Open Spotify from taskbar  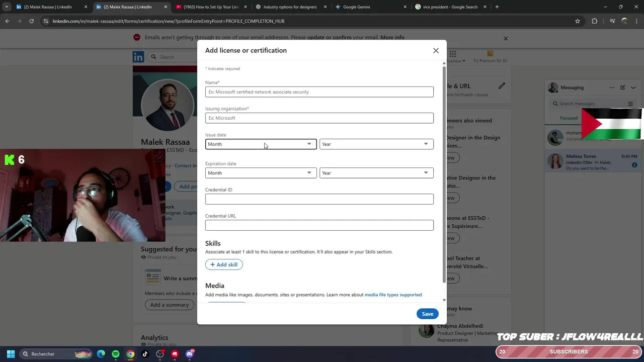(116, 354)
